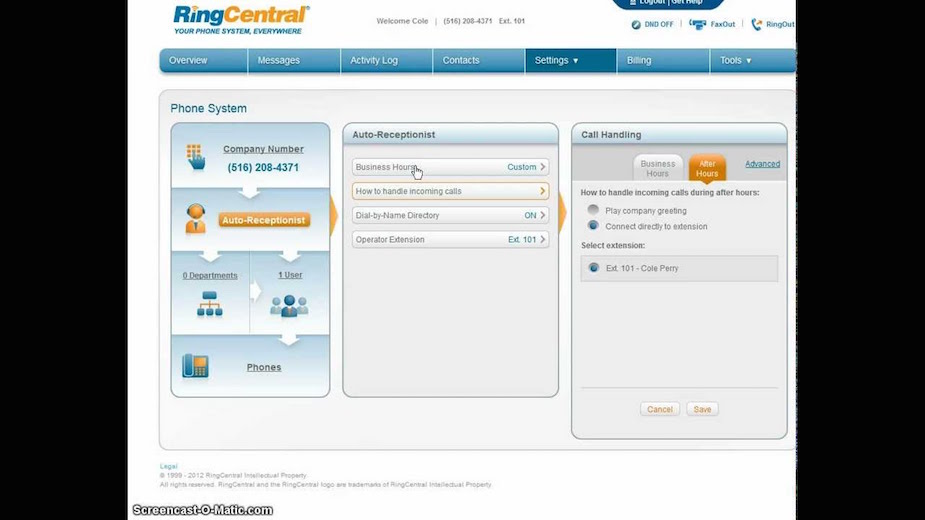
Task: Click the Phone System heading
Action: pos(209,109)
